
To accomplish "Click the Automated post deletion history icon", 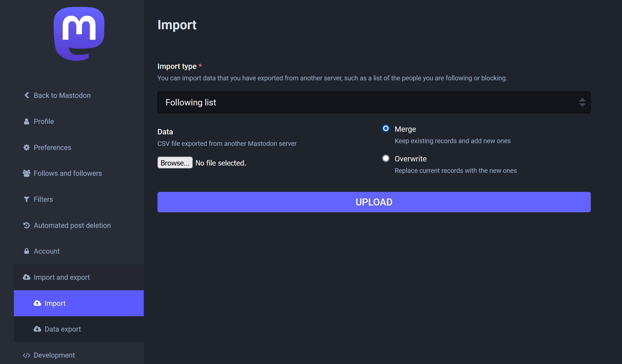I will tap(26, 225).
